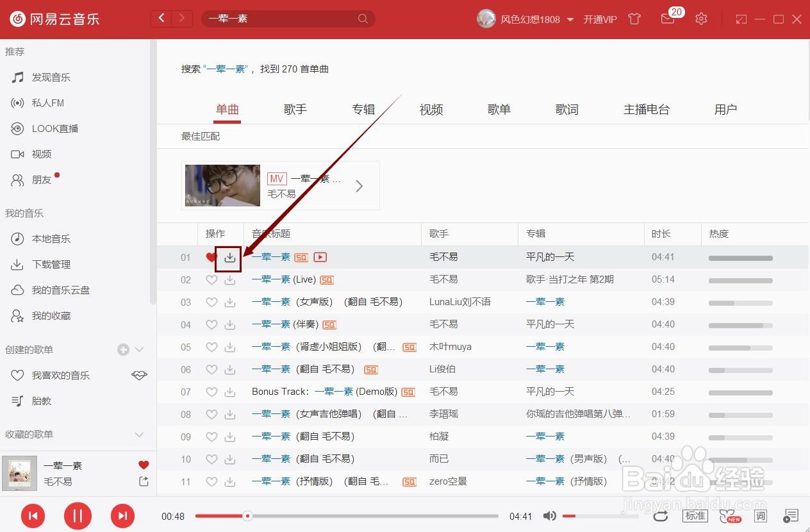Open album 歌手·当打之年 第2期
Image resolution: width=810 pixels, height=532 pixels.
[x=570, y=279]
